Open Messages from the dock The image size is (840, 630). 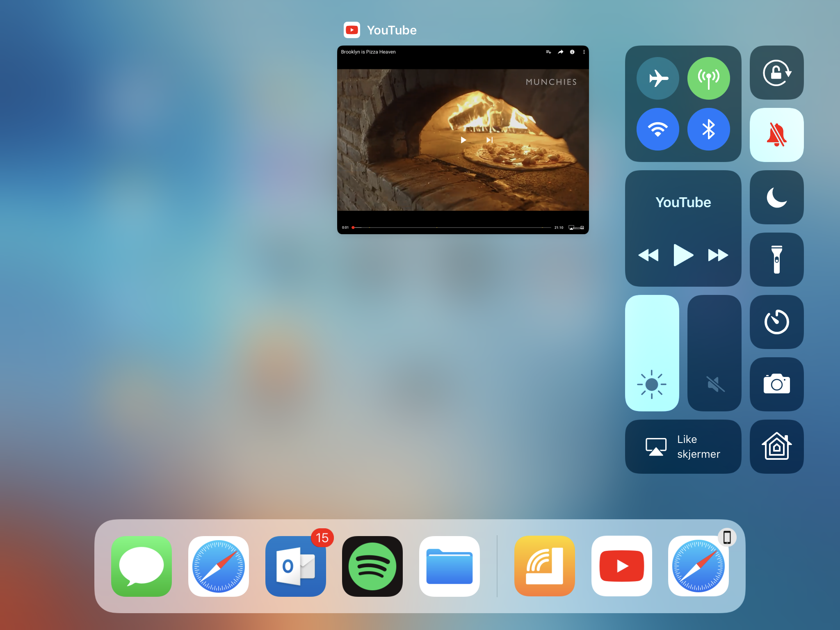pyautogui.click(x=142, y=566)
